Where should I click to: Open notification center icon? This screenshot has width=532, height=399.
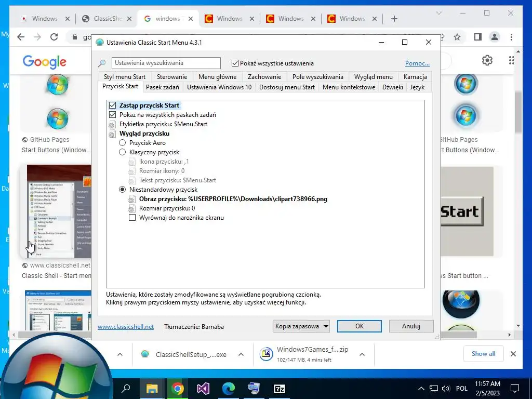[x=515, y=389]
